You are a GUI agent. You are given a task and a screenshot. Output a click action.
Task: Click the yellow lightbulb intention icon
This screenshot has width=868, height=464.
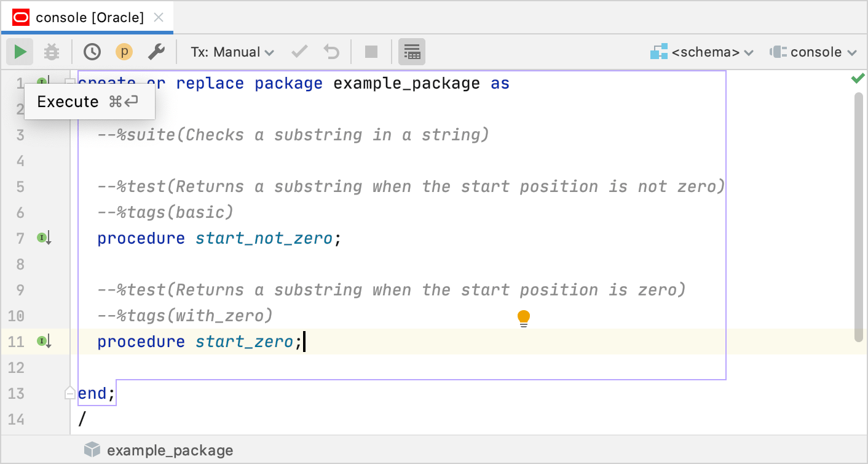523,316
